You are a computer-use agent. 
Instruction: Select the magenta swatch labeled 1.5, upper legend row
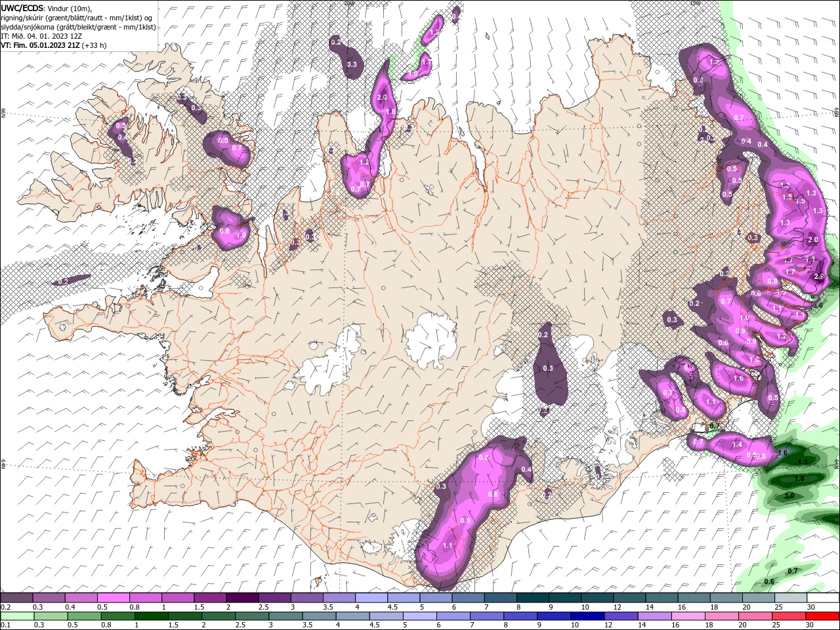click(x=209, y=597)
